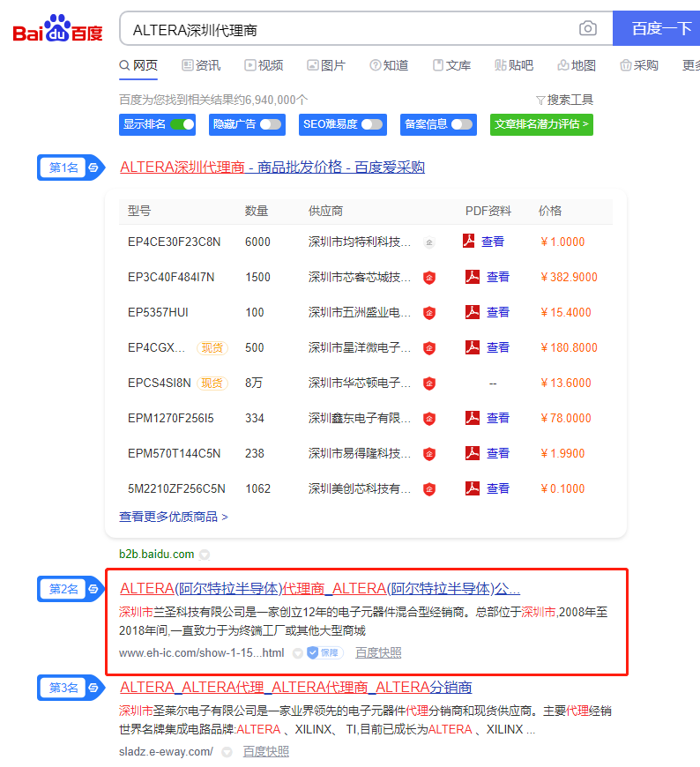
Task: Click supplier 深圳市均特利科技 cell
Action: 360,242
